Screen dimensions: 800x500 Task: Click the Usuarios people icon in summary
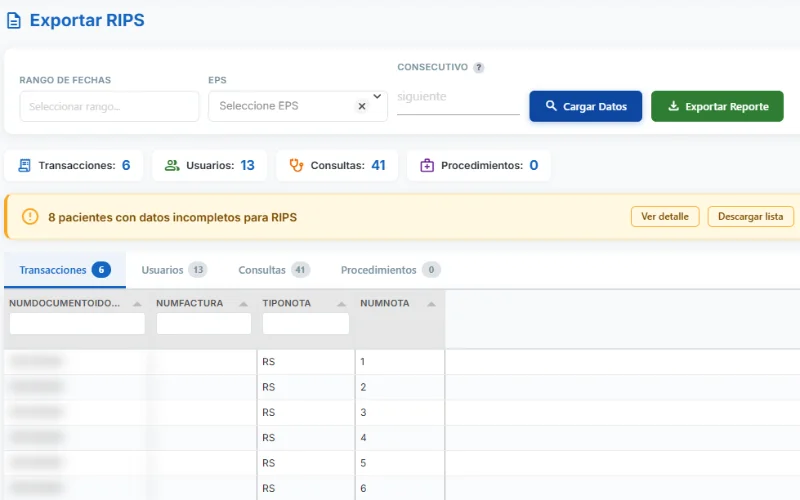point(172,165)
